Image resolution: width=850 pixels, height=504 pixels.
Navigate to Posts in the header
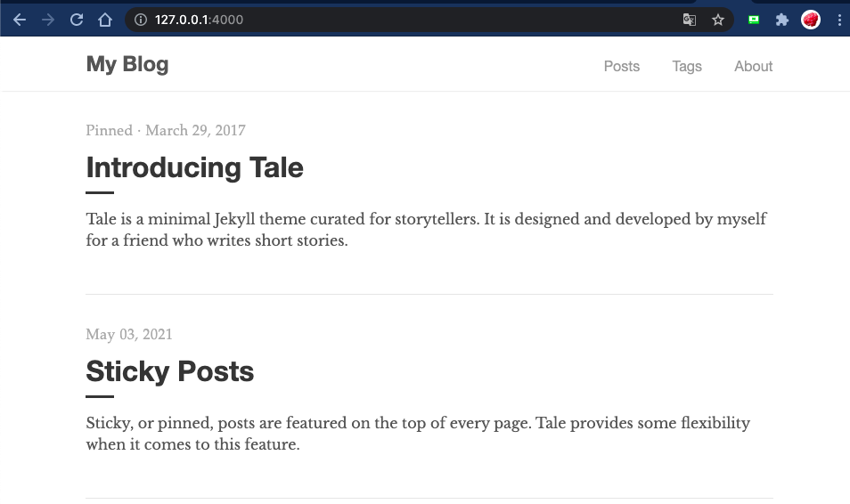[622, 66]
